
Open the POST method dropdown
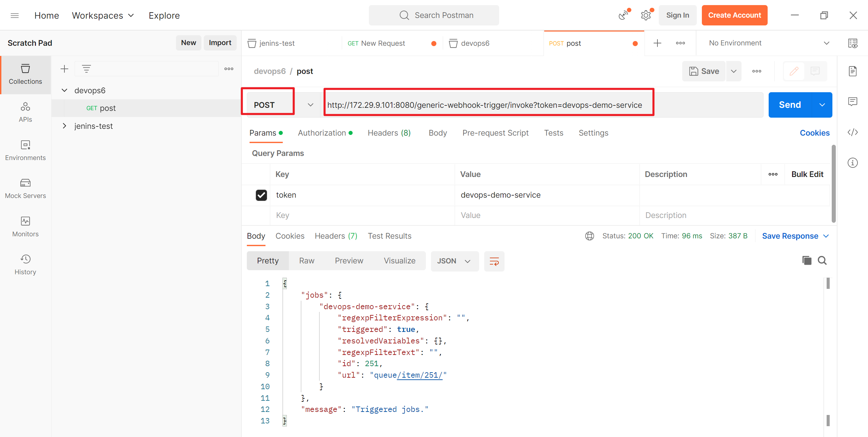[x=283, y=105]
